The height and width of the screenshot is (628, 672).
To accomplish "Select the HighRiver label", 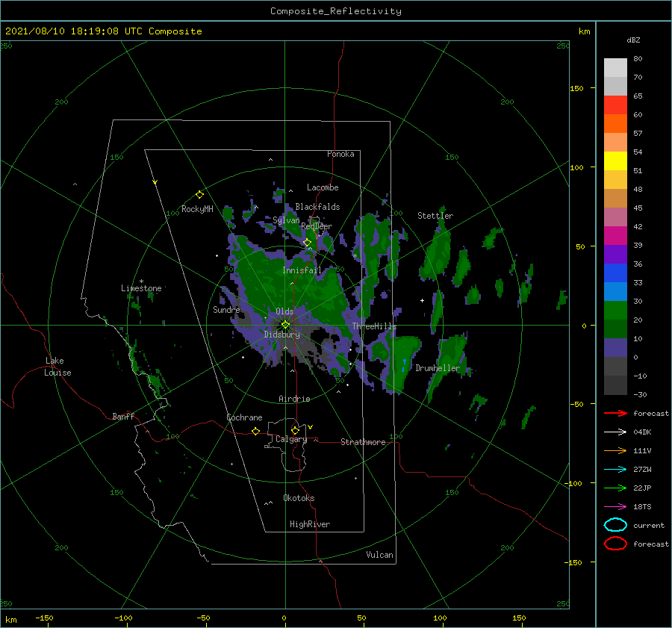I will [x=310, y=524].
